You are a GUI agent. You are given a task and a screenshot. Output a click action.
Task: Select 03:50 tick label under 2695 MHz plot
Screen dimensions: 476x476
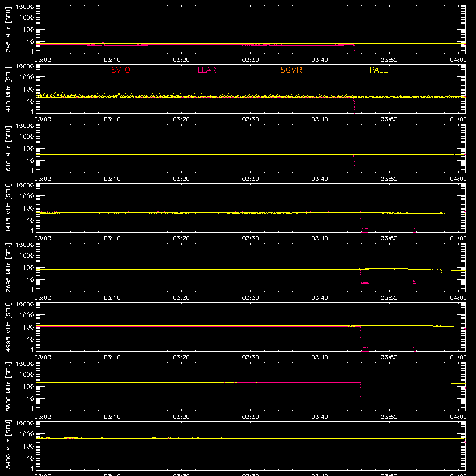pos(389,298)
